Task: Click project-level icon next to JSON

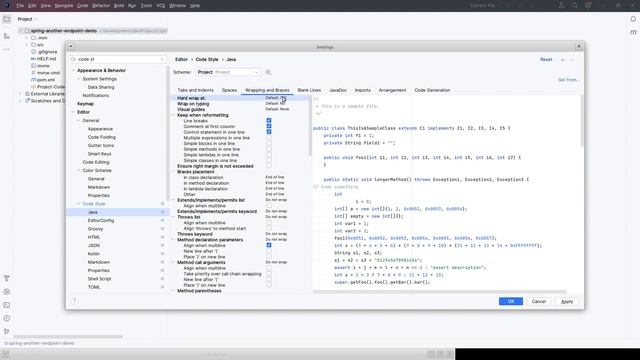Action: click(162, 245)
